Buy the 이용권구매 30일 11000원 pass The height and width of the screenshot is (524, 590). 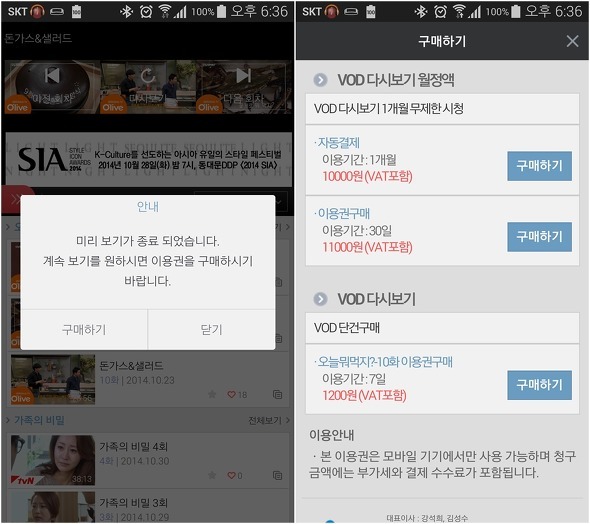[x=539, y=237]
